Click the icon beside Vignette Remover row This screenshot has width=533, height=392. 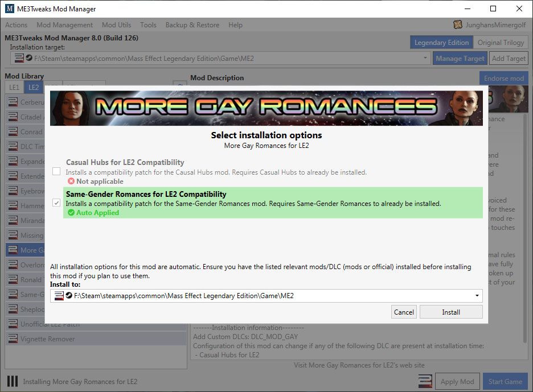[13, 339]
